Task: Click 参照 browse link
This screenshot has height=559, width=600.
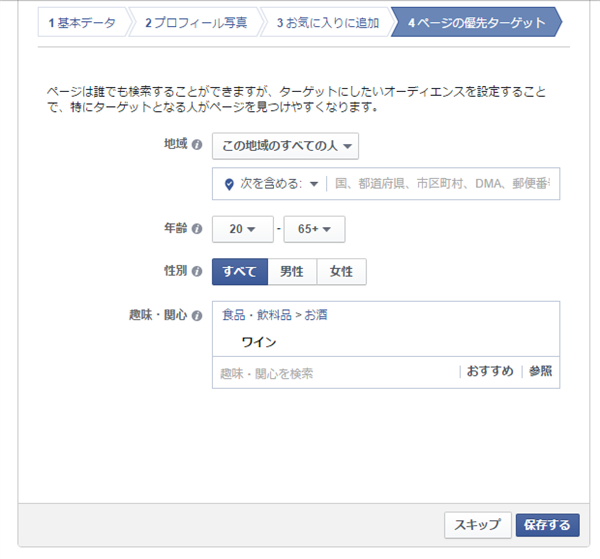Action: tap(540, 371)
